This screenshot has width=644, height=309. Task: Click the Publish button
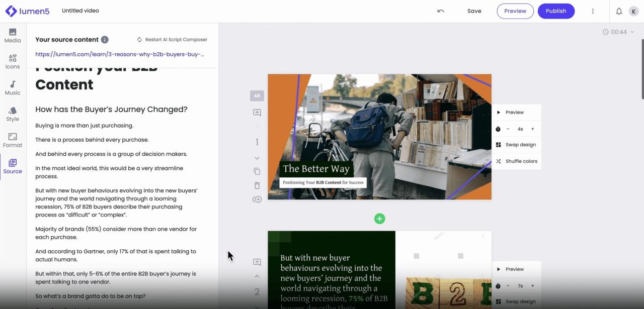point(556,11)
